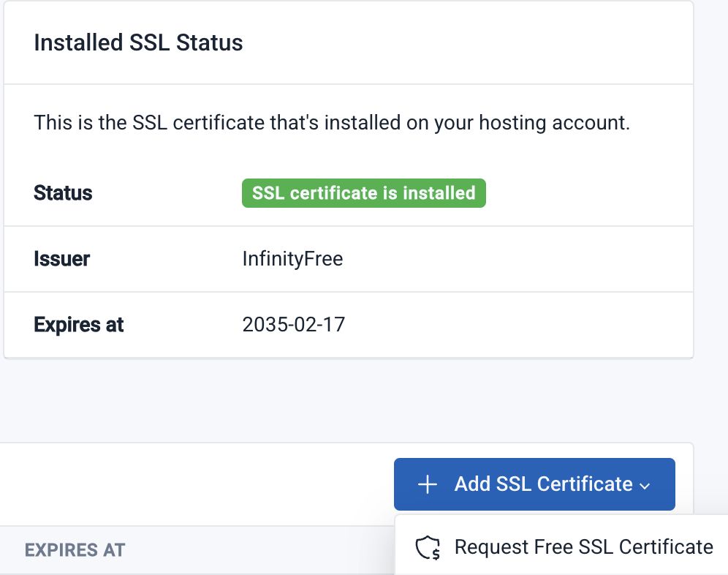Collapse the Add SSL Certificate chevron arrow
Image resolution: width=728 pixels, height=575 pixels.
(x=644, y=486)
